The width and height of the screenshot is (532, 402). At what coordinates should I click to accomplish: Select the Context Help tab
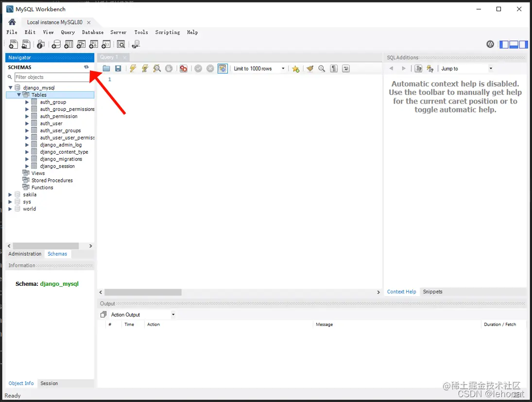click(401, 292)
